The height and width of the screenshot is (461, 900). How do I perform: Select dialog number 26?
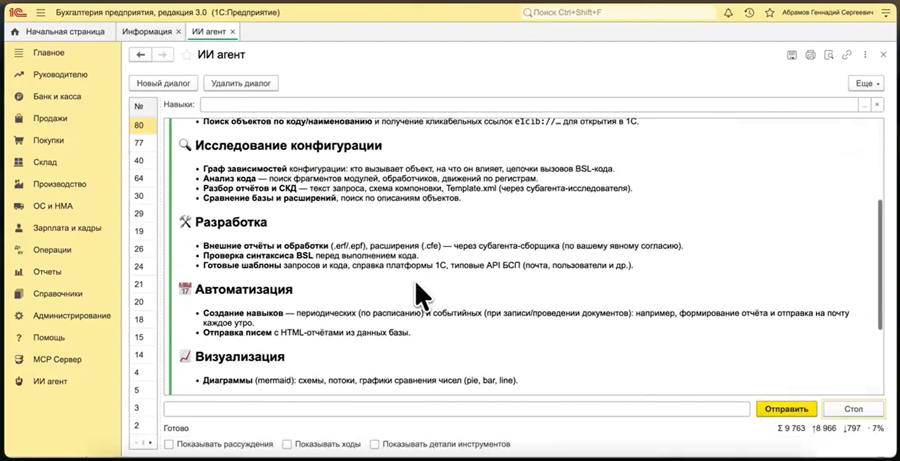pos(143,249)
